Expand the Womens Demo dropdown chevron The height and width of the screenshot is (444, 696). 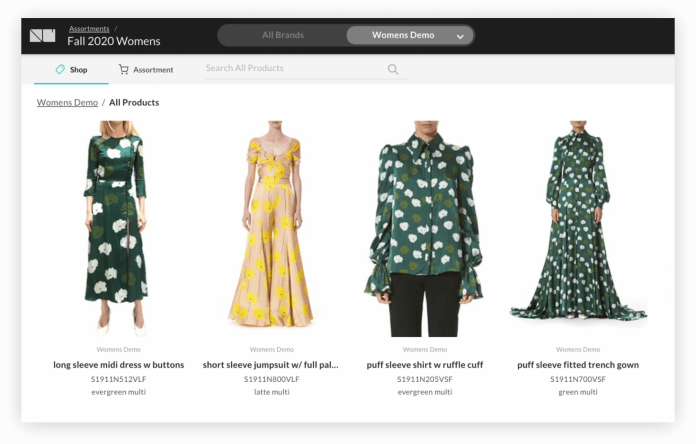(460, 36)
